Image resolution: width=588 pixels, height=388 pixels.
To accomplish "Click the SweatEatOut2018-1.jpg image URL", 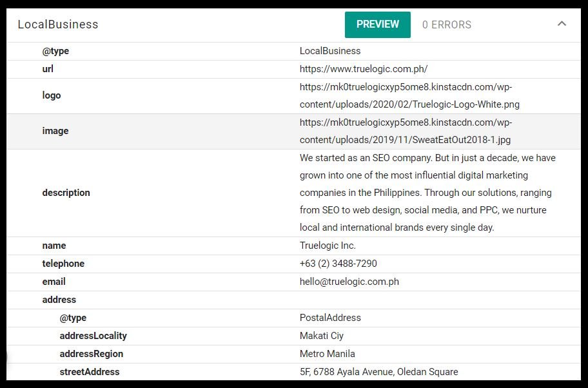I will tap(406, 131).
